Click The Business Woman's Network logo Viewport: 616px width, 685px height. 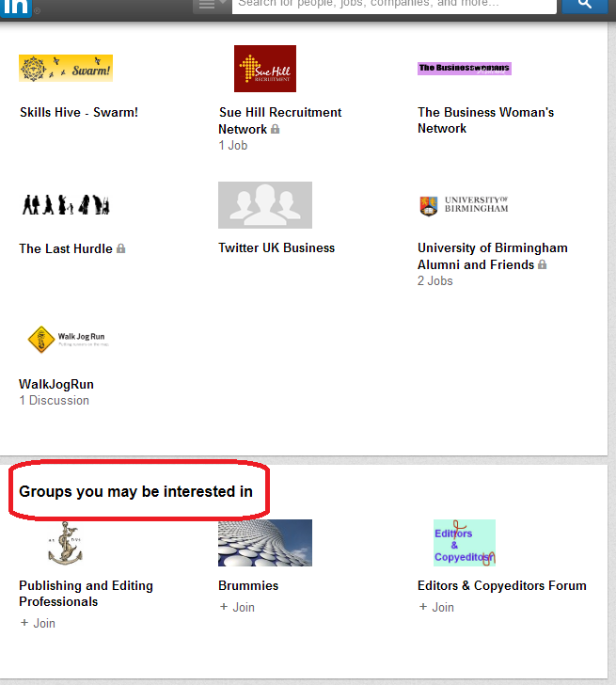coord(465,68)
